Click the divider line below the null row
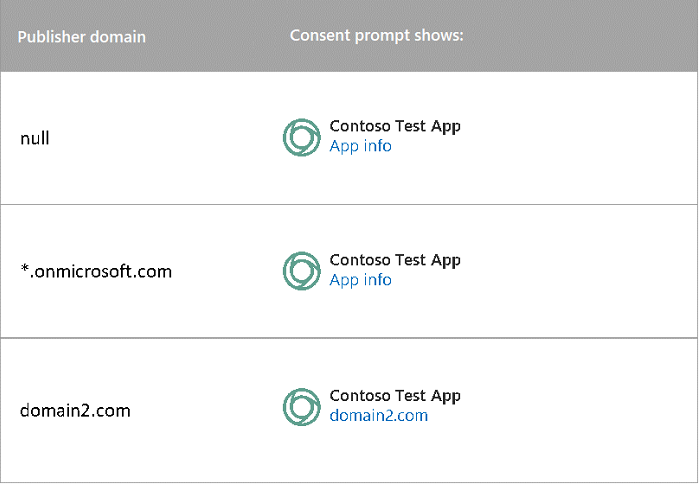Viewport: 699px width, 484px height. (349, 204)
